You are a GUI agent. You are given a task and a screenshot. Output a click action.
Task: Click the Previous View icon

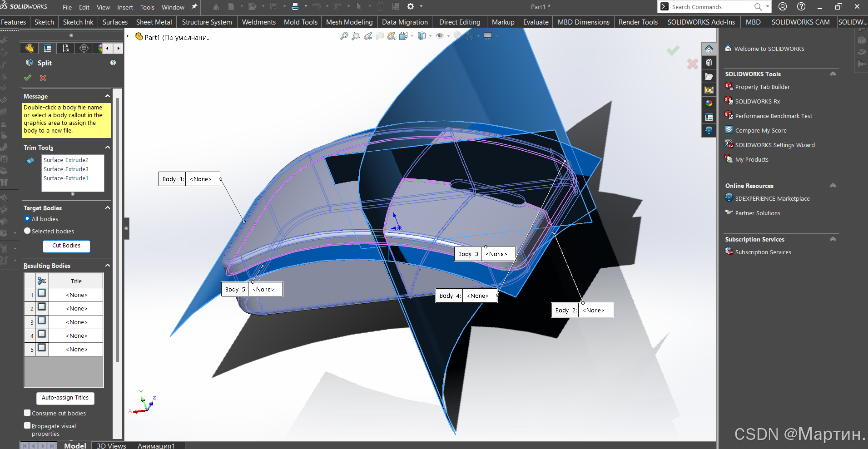368,36
